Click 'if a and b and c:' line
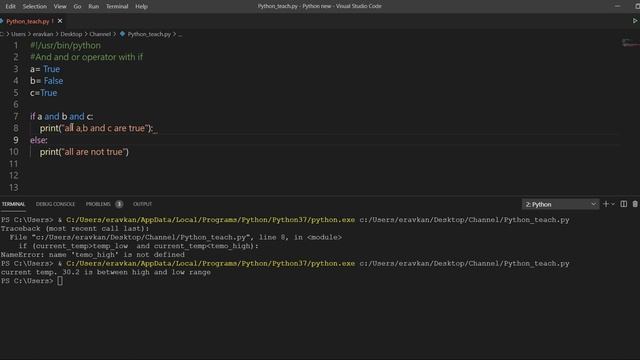 61,116
